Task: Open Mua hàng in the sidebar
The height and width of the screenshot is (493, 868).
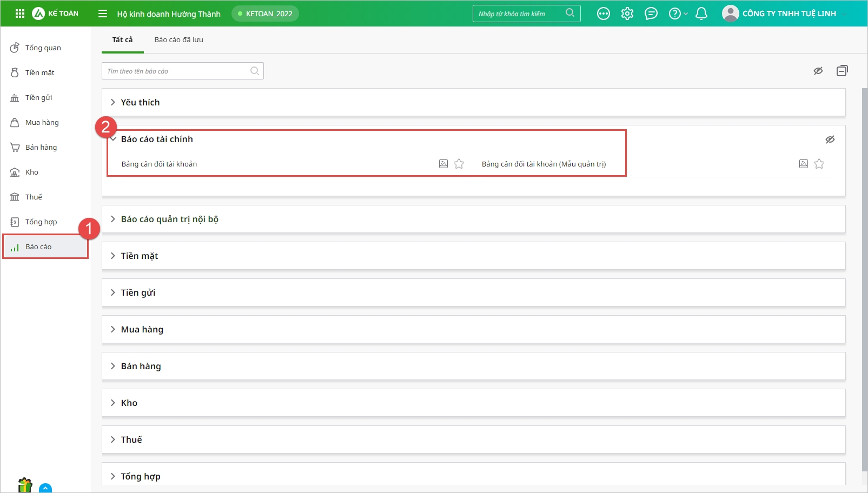Action: tap(42, 123)
